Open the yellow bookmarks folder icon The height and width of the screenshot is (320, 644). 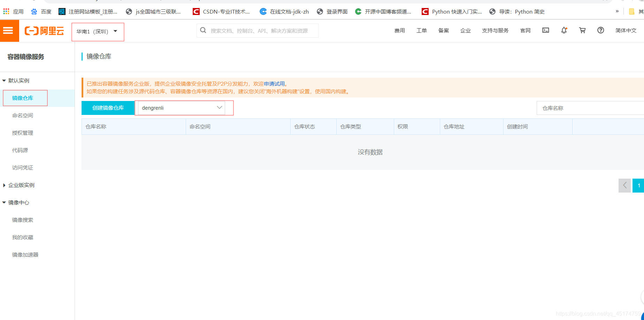(631, 11)
